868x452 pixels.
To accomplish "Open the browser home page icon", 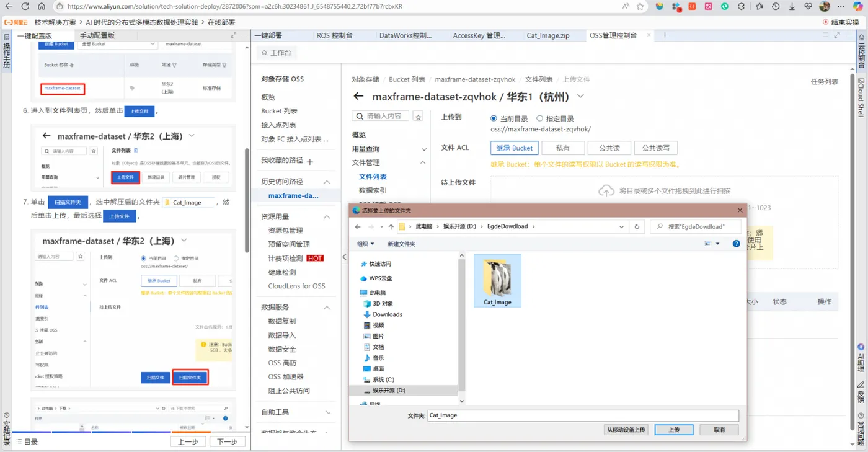I will pos(42,6).
